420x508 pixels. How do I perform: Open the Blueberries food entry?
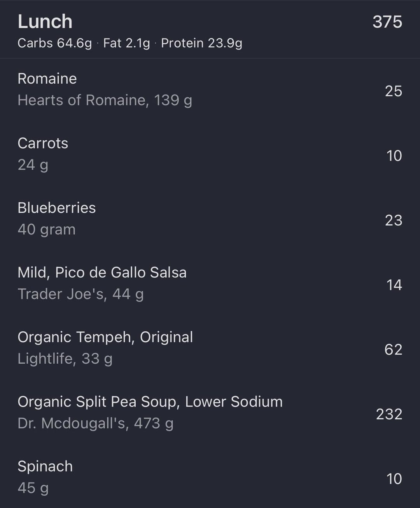56,208
